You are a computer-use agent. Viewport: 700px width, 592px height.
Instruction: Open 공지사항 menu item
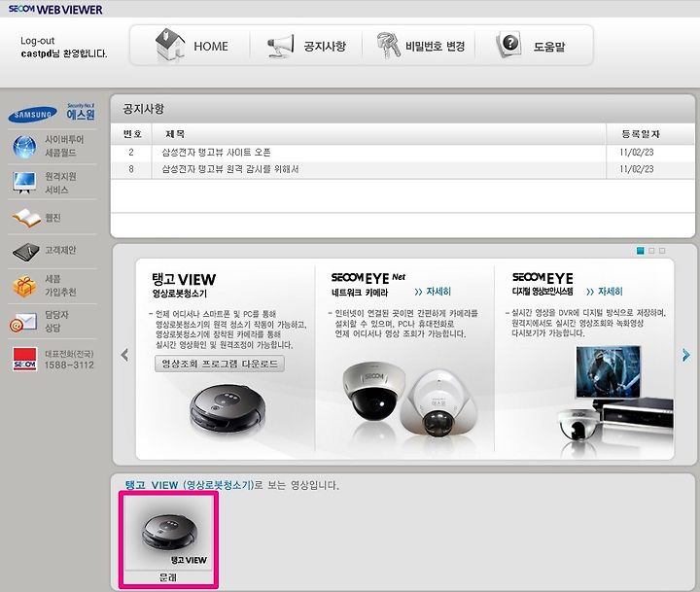[x=325, y=47]
